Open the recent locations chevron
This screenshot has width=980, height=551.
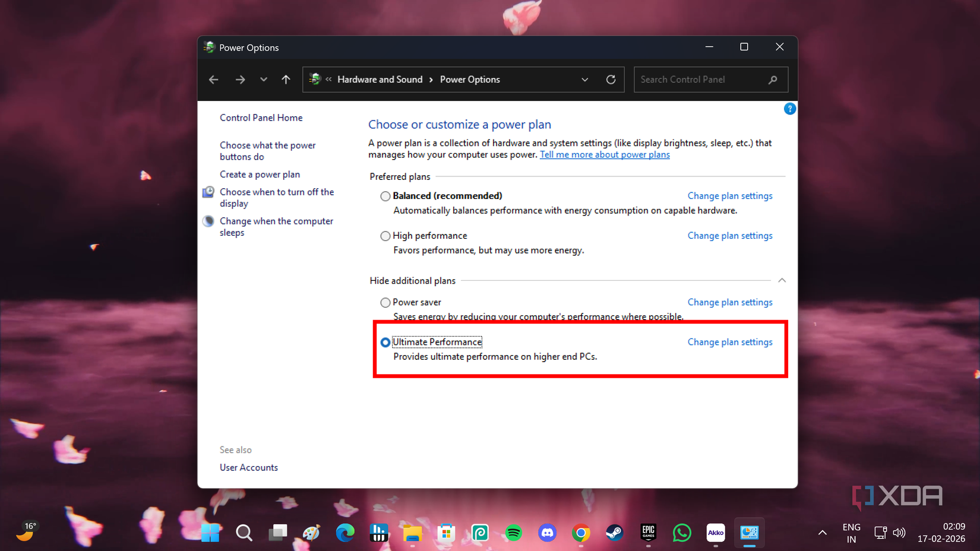click(x=264, y=80)
